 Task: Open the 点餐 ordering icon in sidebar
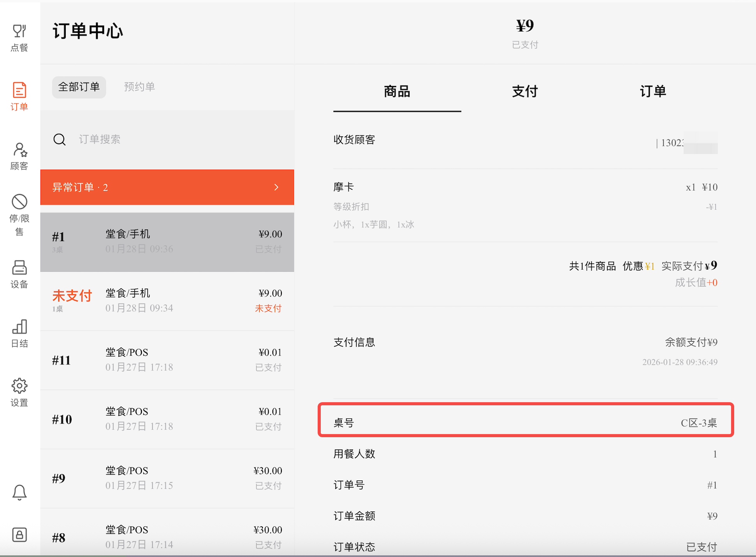[19, 37]
